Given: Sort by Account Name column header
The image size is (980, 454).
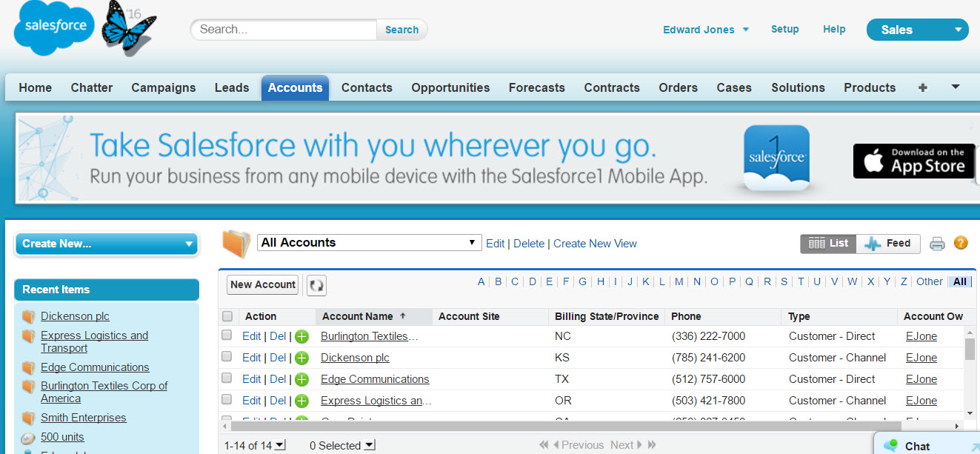Looking at the screenshot, I should coord(373,316).
